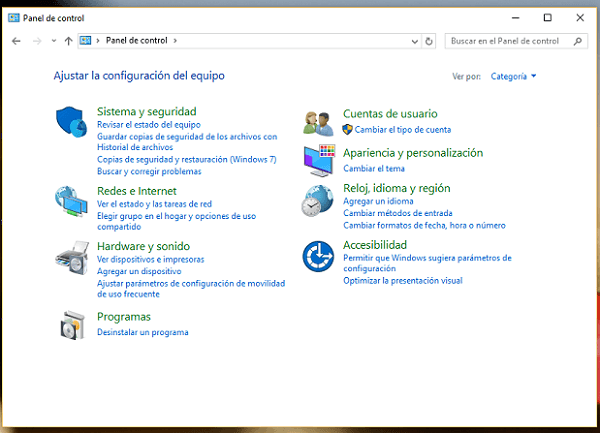Open Accesibilidad blue circle icon
The width and height of the screenshot is (600, 433).
click(x=318, y=256)
